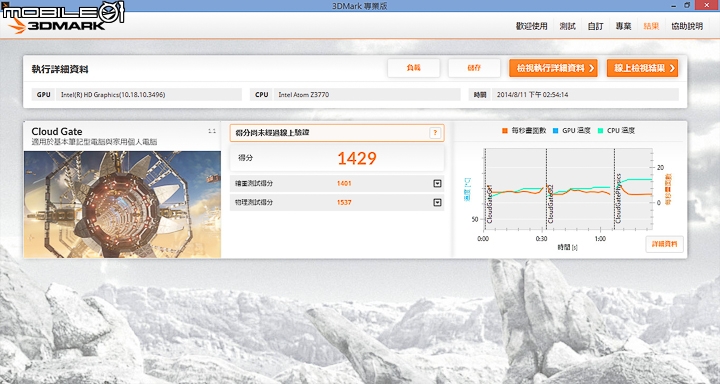Expand the 物理測試得分 1537 dropdown arrow

pyautogui.click(x=437, y=202)
